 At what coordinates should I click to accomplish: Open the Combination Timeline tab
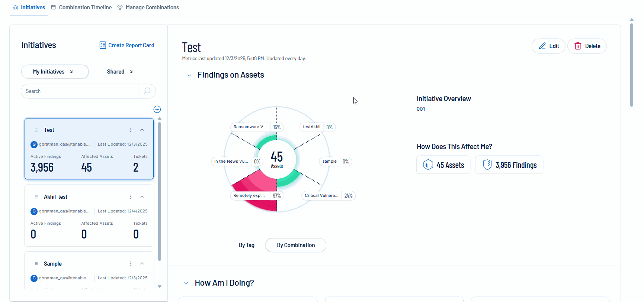(81, 7)
